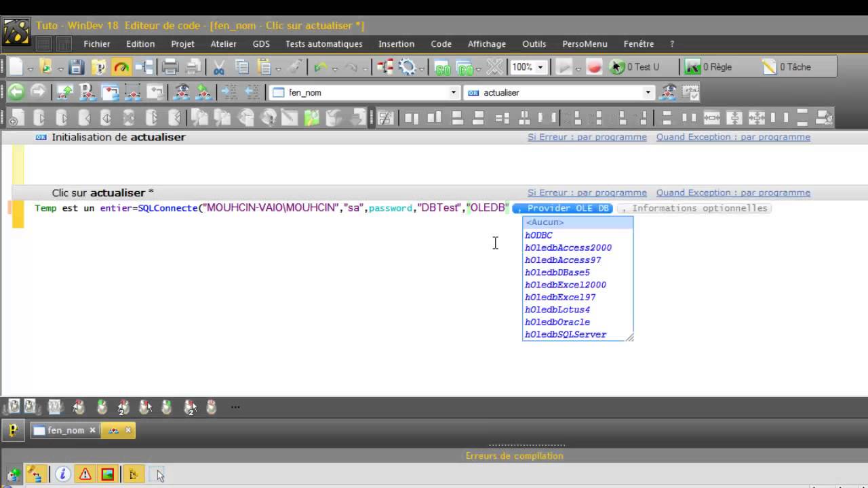Viewport: 868px width, 488px height.
Task: Click the ellipsis in mouse events bar
Action: 235,407
